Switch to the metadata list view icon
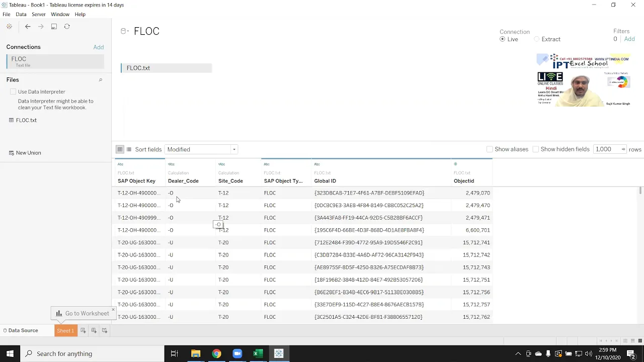 [x=129, y=149]
